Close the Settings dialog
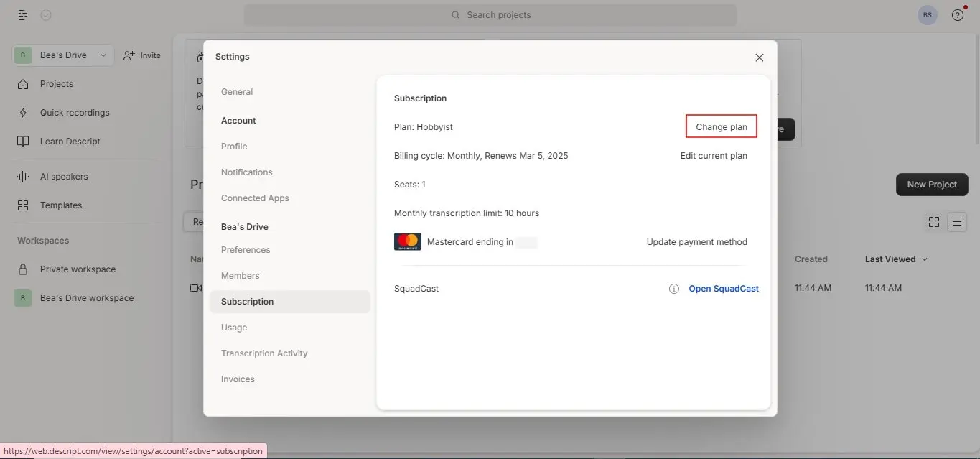Image resolution: width=980 pixels, height=459 pixels. click(760, 57)
